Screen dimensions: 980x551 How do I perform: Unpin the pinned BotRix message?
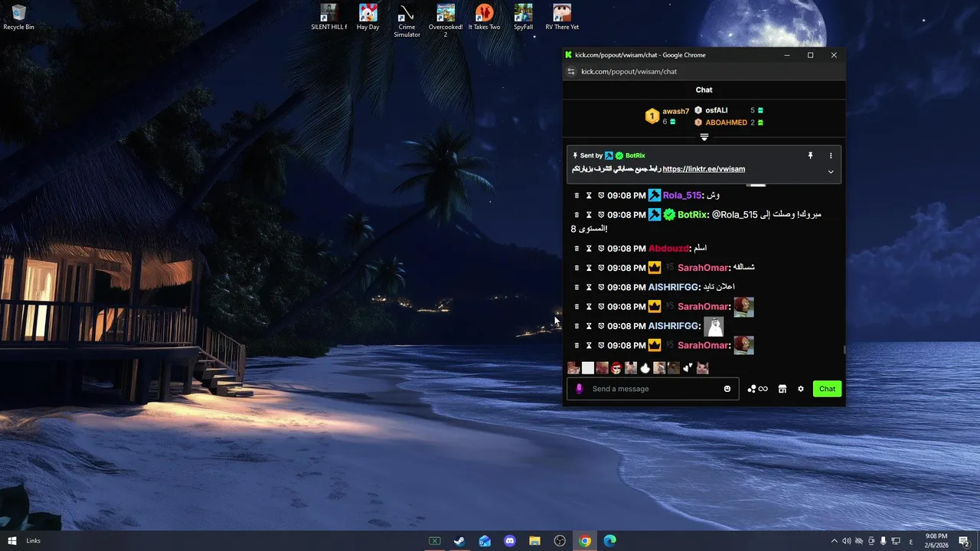pyautogui.click(x=810, y=155)
